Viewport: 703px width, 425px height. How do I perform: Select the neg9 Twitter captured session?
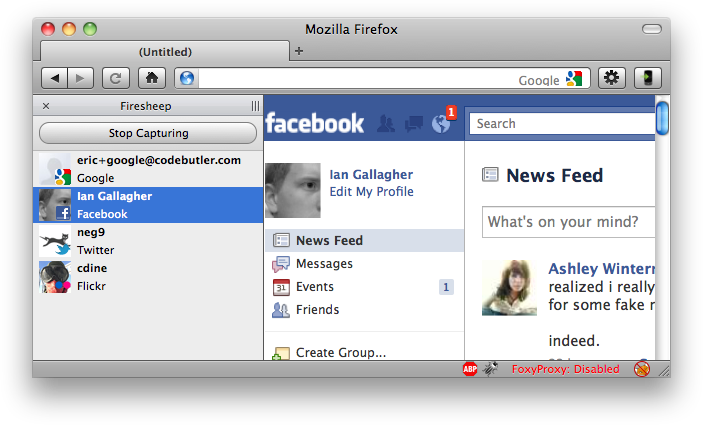point(148,241)
